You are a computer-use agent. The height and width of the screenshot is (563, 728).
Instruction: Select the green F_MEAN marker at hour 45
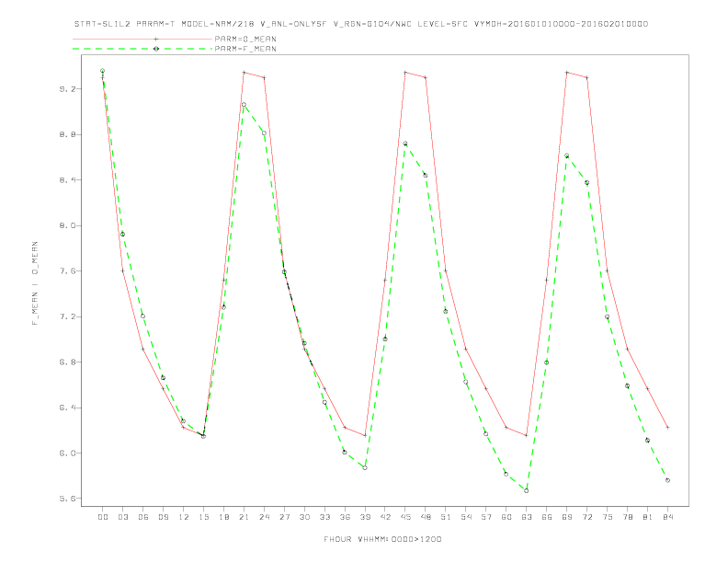pyautogui.click(x=405, y=144)
